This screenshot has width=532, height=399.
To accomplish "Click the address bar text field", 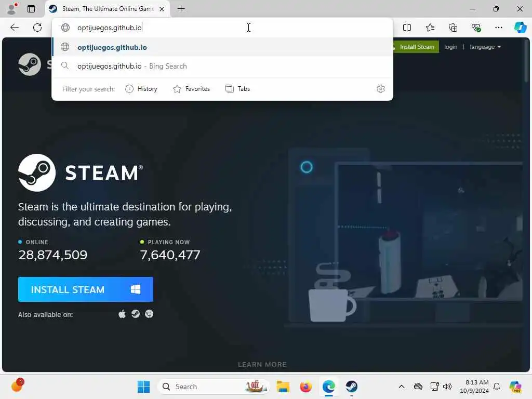I will (222, 28).
